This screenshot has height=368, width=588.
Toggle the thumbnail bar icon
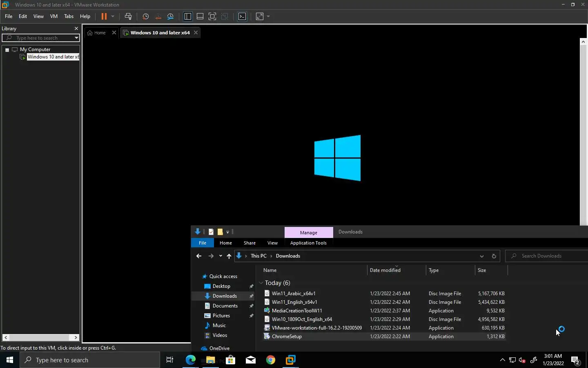pyautogui.click(x=200, y=16)
